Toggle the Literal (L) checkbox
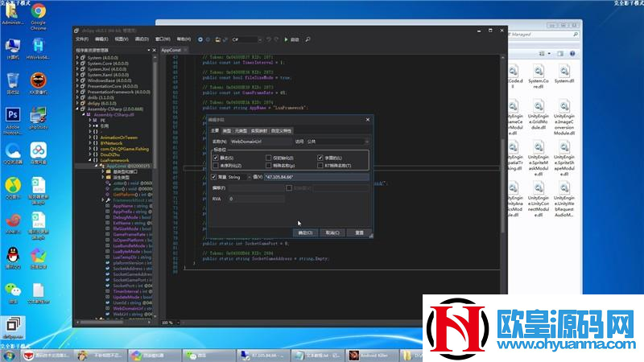The height and width of the screenshot is (362, 644). click(x=320, y=158)
